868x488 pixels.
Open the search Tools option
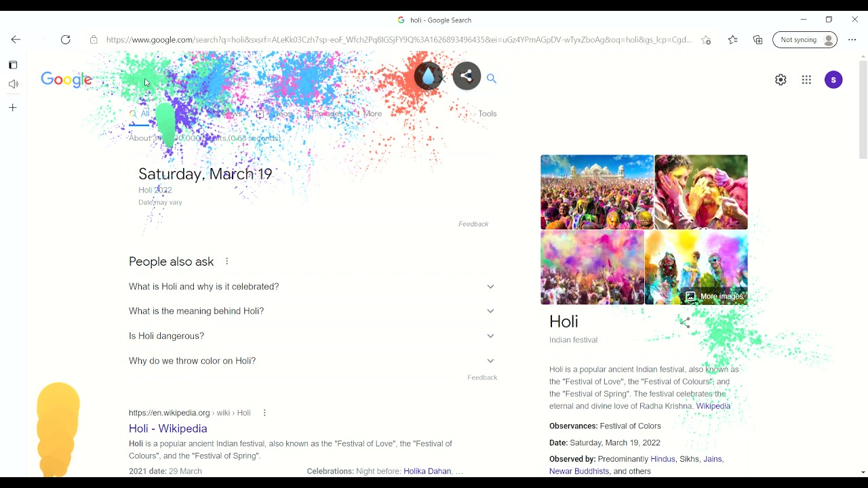tap(488, 114)
